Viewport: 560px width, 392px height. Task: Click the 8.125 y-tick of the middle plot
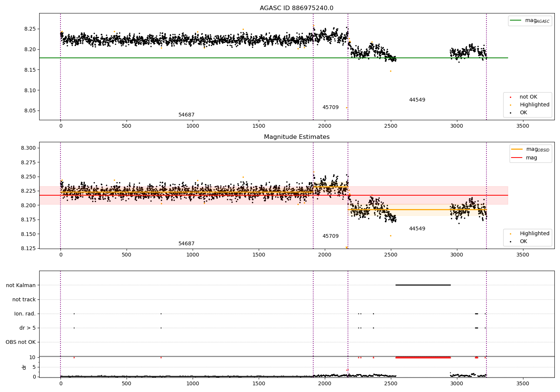[28, 249]
